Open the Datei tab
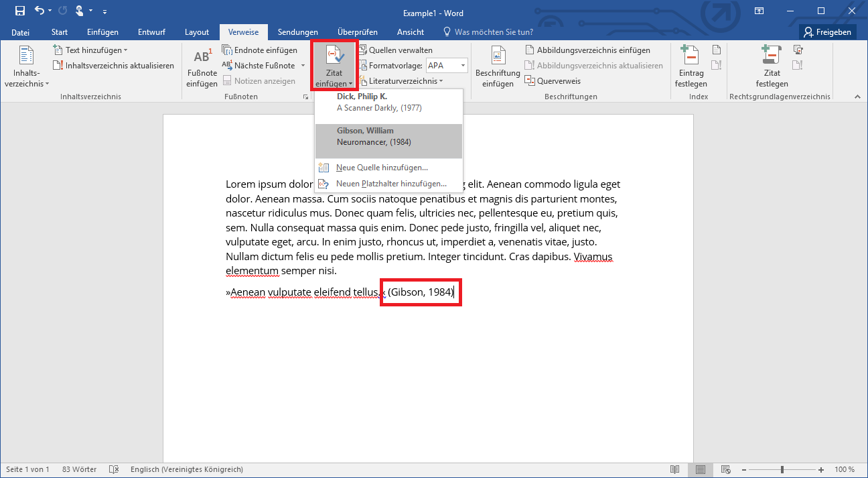Image resolution: width=868 pixels, height=478 pixels. tap(21, 32)
